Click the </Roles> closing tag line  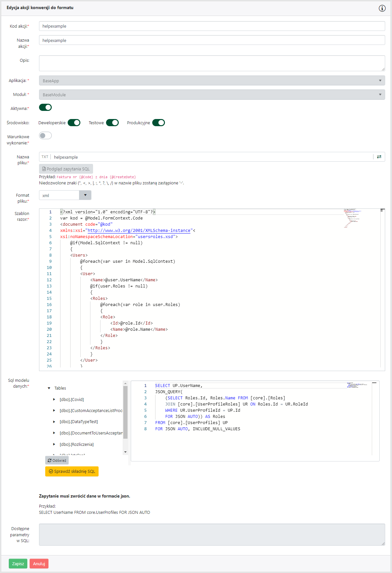tap(100, 348)
